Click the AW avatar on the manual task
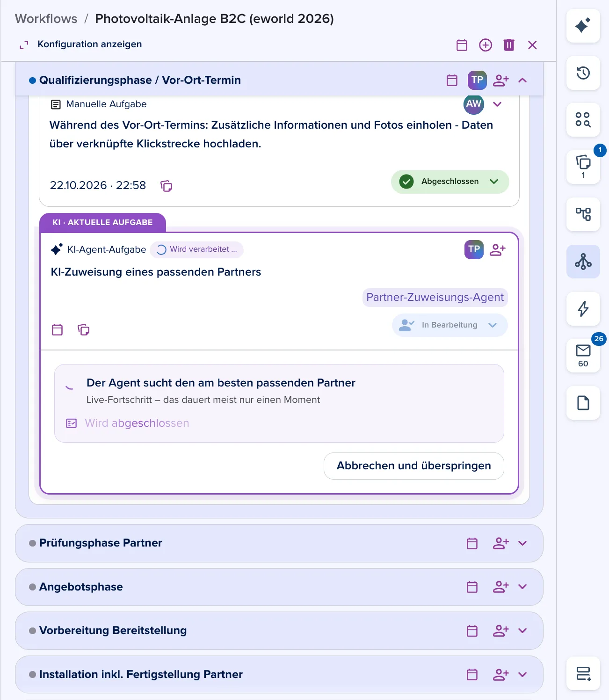Screen dimensions: 609x700 tap(474, 104)
